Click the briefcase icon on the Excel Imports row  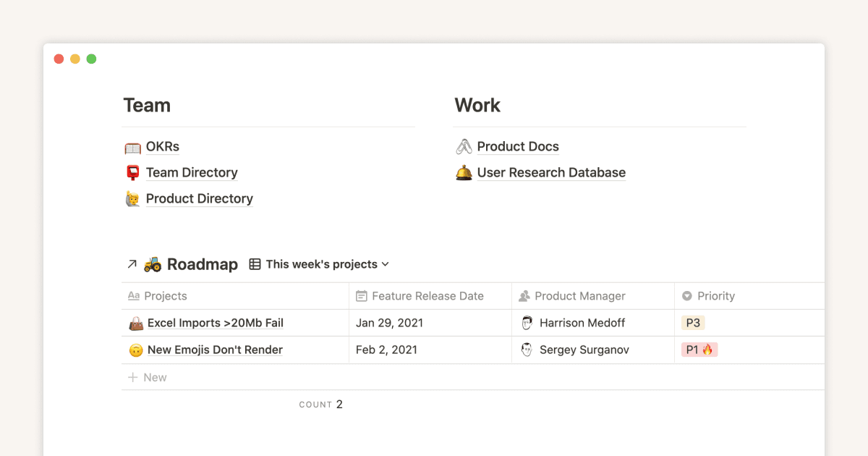(137, 323)
